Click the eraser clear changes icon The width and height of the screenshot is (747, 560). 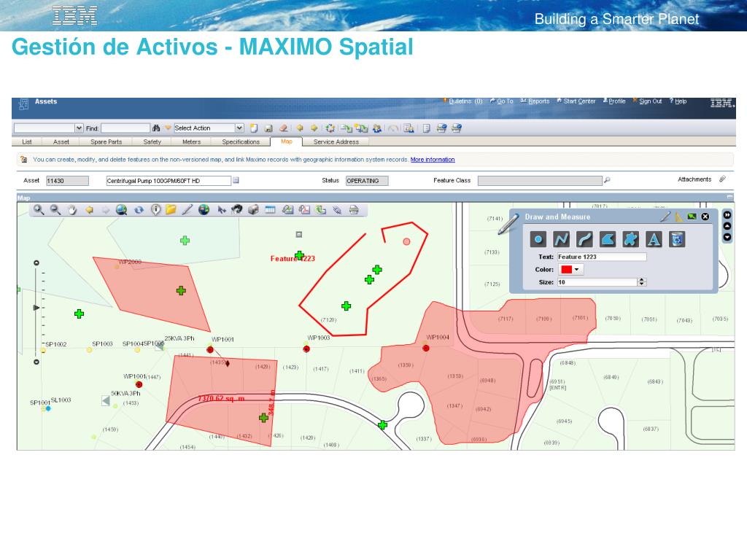[284, 128]
